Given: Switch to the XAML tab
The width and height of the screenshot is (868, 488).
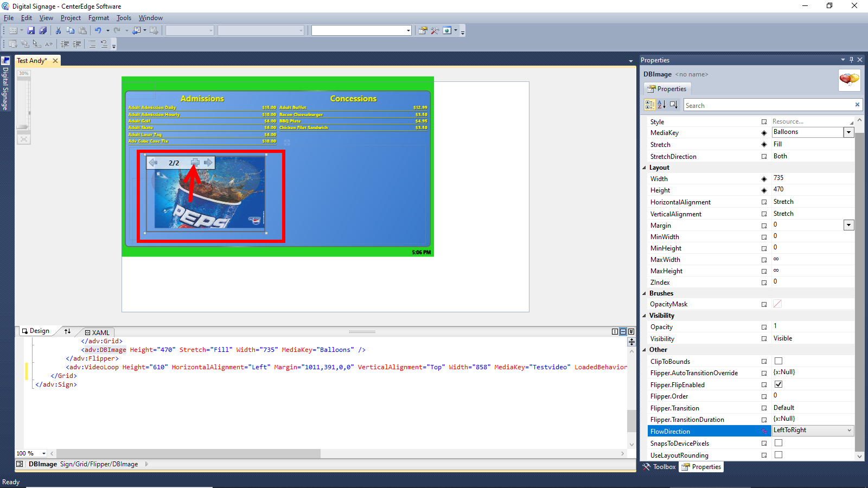Looking at the screenshot, I should point(98,332).
